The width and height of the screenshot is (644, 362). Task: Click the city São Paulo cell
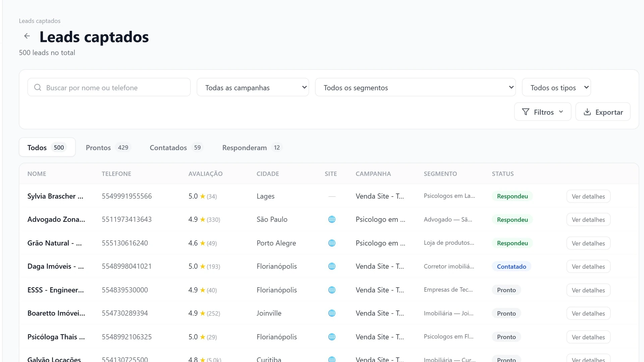click(272, 220)
